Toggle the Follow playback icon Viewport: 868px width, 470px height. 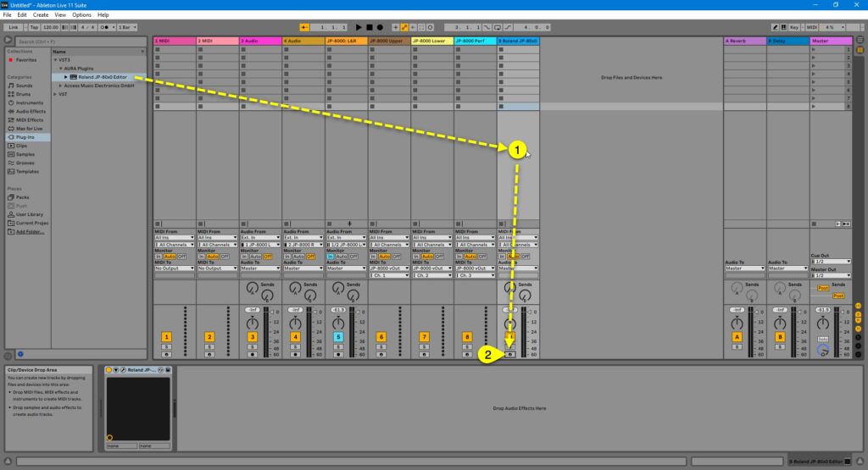[x=304, y=27]
